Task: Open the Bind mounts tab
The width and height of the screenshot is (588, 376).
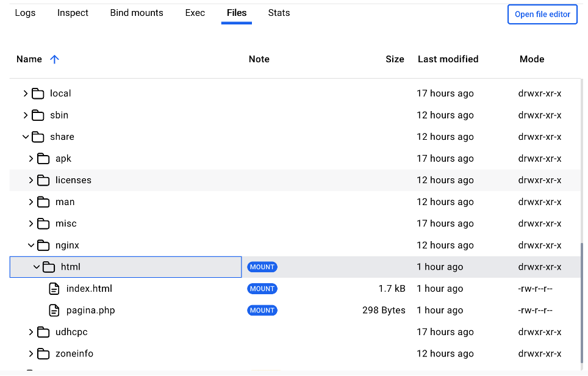Action: coord(137,13)
